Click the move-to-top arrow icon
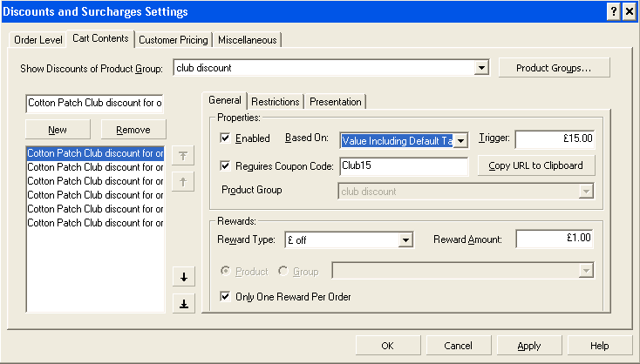Image resolution: width=640 pixels, height=364 pixels. tap(184, 155)
